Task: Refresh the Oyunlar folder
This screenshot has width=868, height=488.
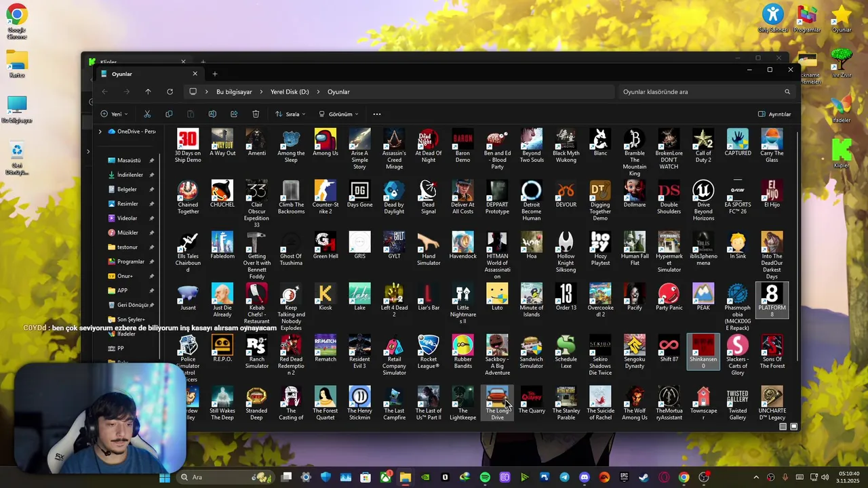Action: coord(170,91)
